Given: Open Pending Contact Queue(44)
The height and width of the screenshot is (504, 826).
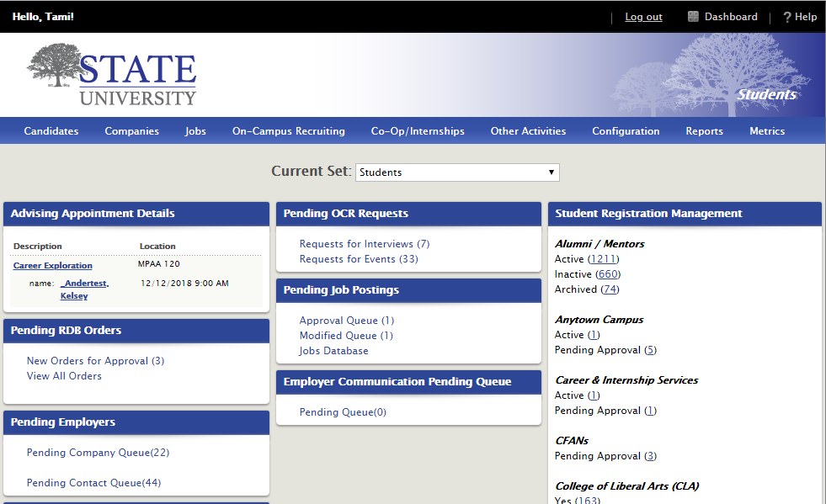Looking at the screenshot, I should point(93,483).
